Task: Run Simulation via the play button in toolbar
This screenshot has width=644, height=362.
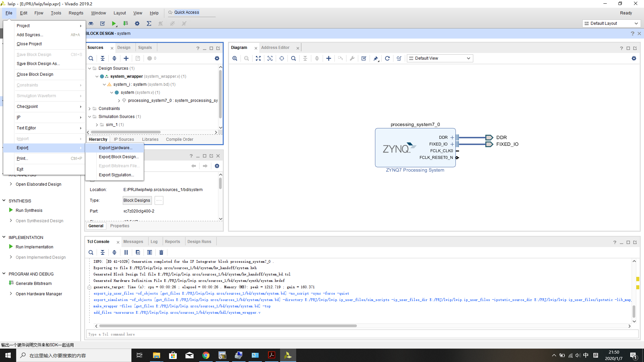Action: pyautogui.click(x=114, y=23)
